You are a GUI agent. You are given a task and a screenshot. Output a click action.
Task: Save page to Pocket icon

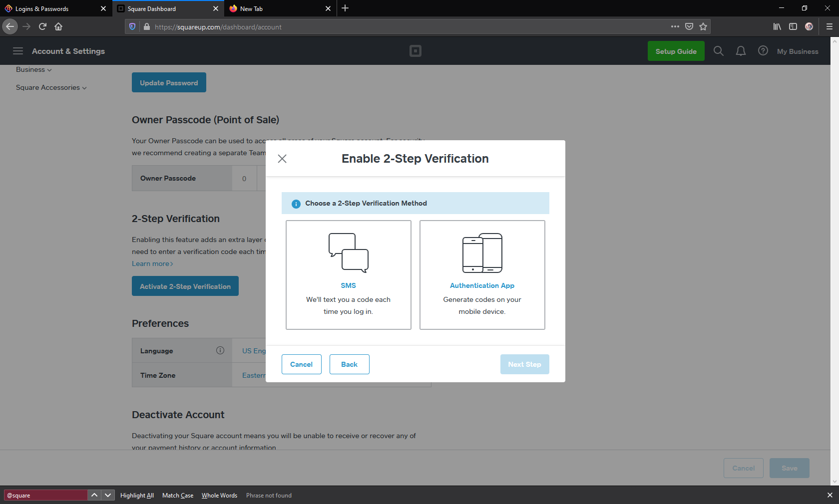[689, 26]
